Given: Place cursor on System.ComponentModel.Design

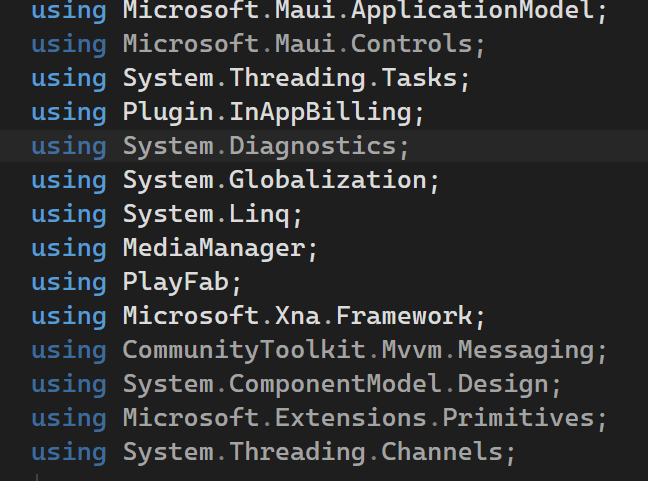Looking at the screenshot, I should pyautogui.click(x=336, y=384).
